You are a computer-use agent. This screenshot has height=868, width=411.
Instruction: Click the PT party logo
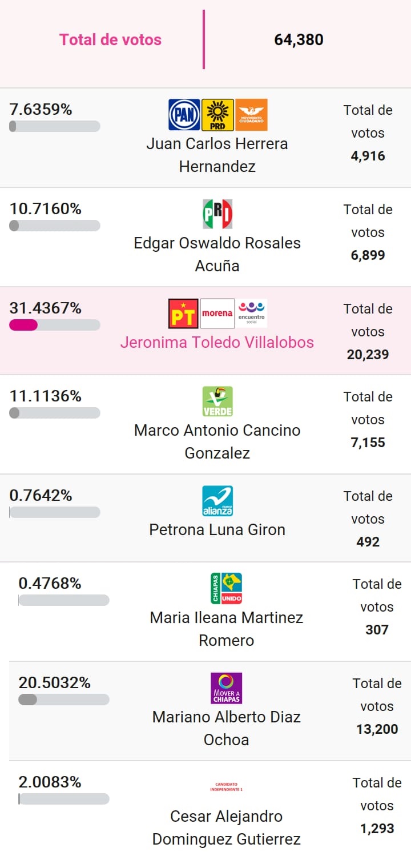click(x=183, y=314)
